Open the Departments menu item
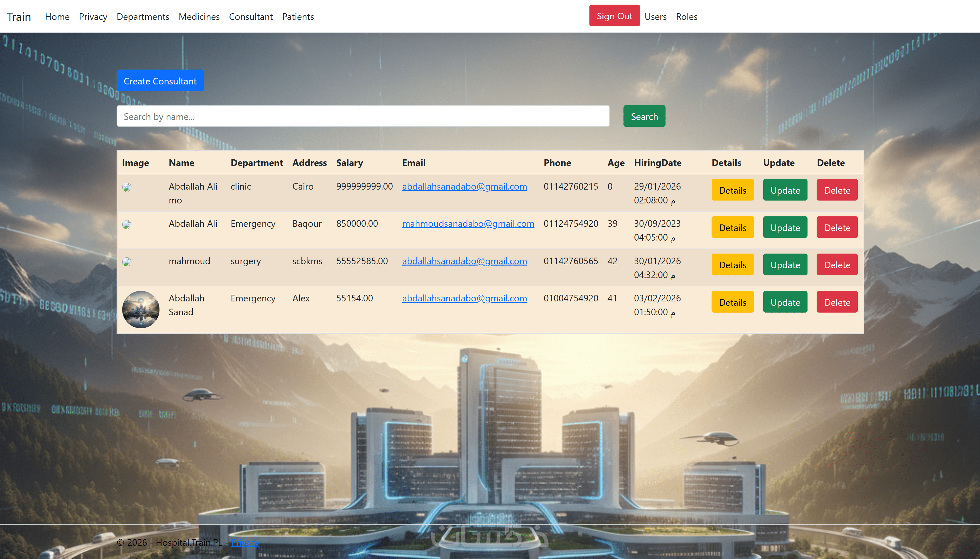Screen dimensions: 980x559 (x=142, y=17)
